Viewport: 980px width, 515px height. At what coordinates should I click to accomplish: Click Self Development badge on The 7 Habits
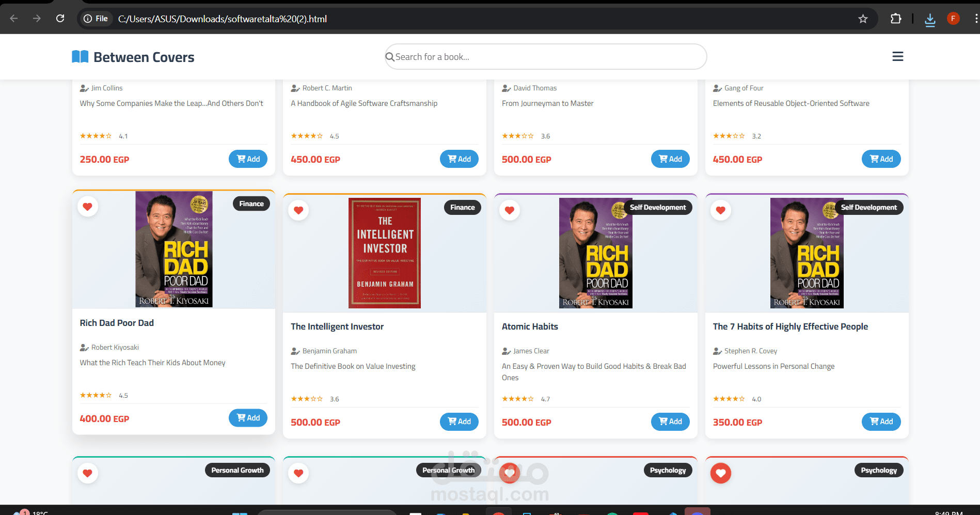click(x=869, y=207)
